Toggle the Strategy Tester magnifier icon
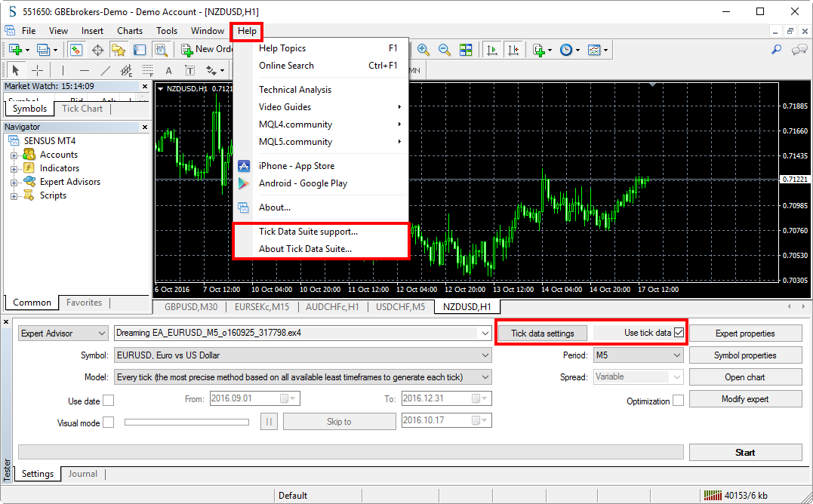The image size is (813, 504). point(162,50)
